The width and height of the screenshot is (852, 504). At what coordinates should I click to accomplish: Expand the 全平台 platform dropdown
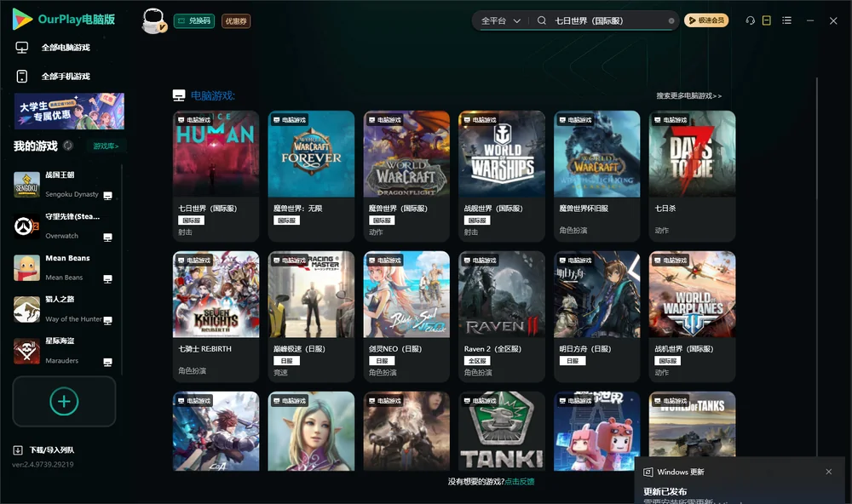pos(501,20)
